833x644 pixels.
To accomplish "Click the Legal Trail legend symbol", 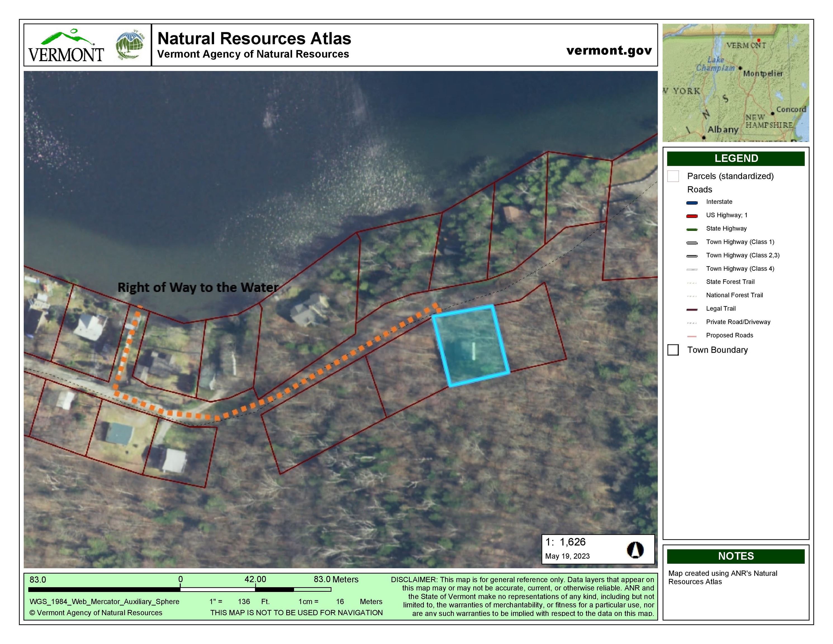I will (692, 309).
